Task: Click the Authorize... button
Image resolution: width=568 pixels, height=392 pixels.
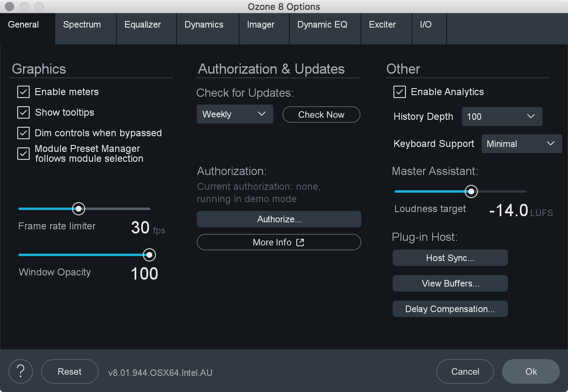Action: coord(279,219)
